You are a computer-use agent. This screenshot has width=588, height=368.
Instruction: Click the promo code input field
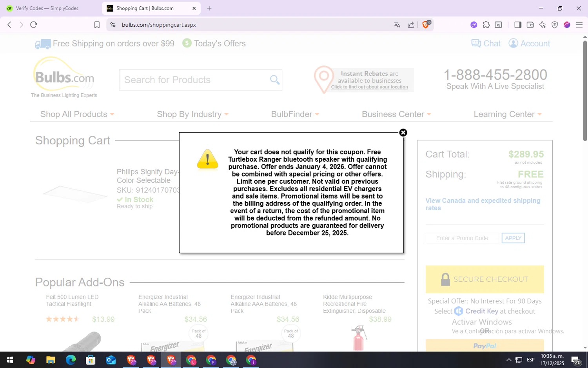[462, 238]
